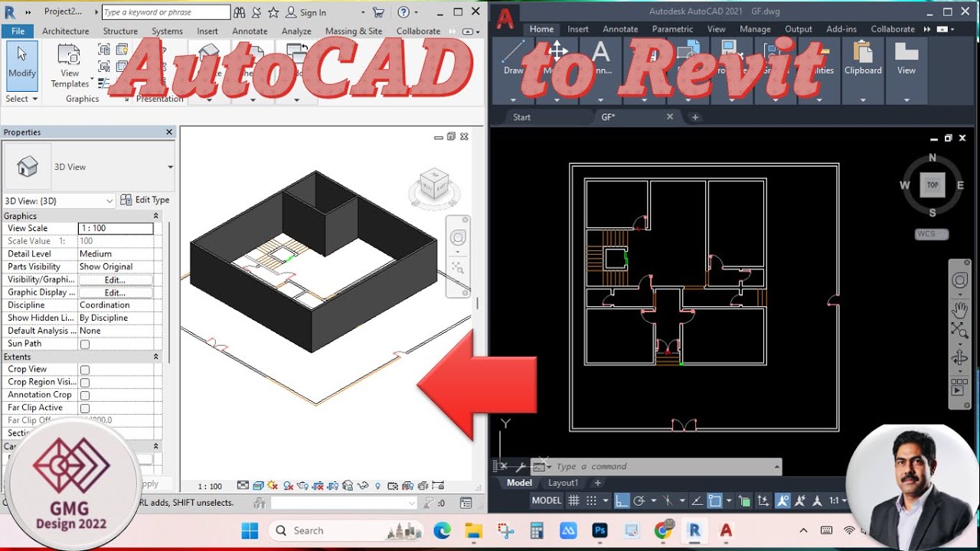This screenshot has width=980, height=551.
Task: Click the View Scale 1 : 100 field
Action: coord(116,228)
